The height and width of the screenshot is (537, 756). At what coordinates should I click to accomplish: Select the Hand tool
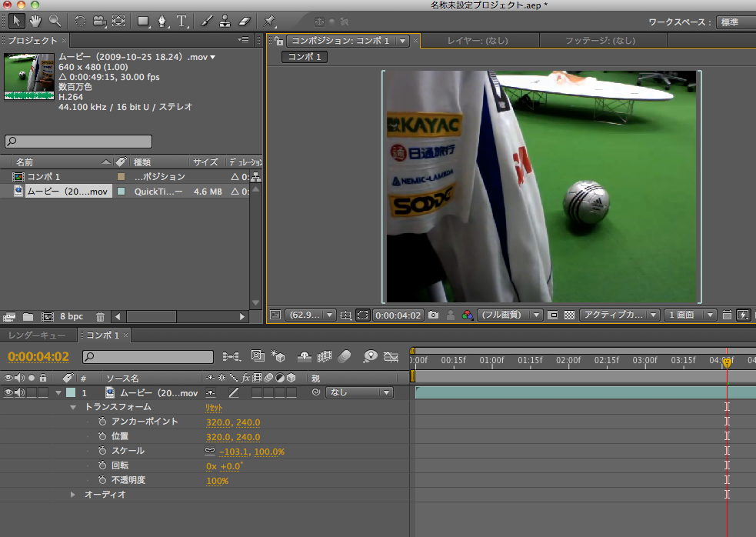(x=35, y=22)
